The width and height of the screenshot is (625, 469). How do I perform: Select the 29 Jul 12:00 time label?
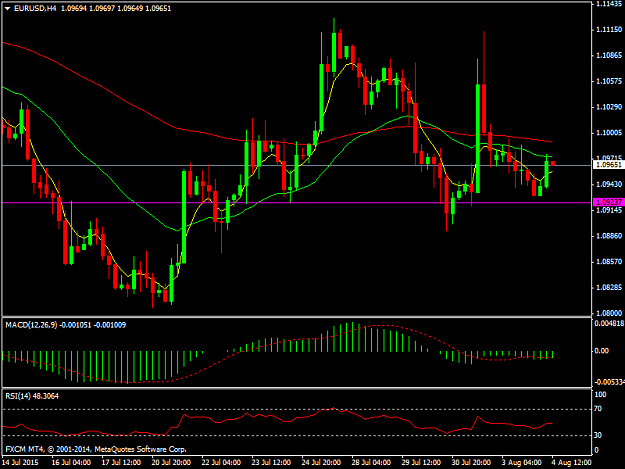421,463
